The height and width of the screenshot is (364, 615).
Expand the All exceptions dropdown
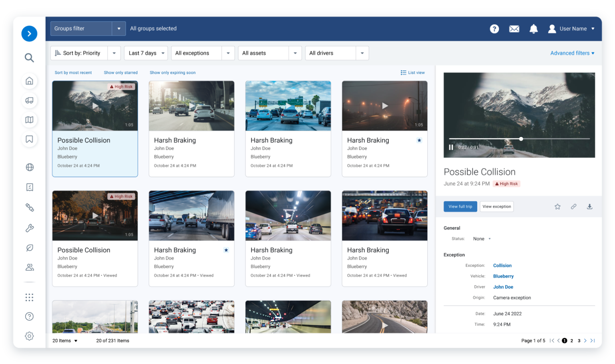pyautogui.click(x=228, y=53)
